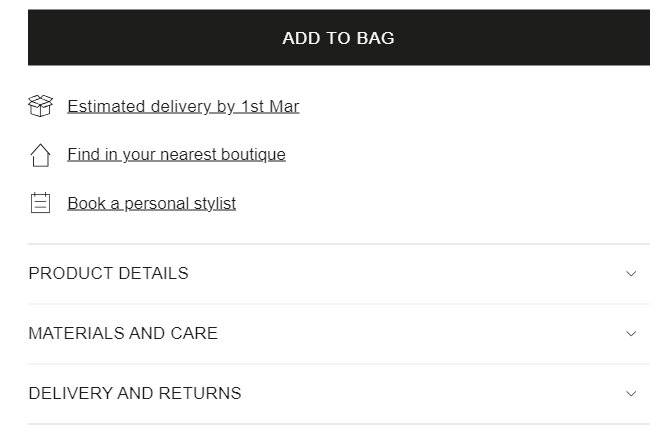
Task: Open the Estimated delivery by 1st Mar link
Action: click(183, 106)
